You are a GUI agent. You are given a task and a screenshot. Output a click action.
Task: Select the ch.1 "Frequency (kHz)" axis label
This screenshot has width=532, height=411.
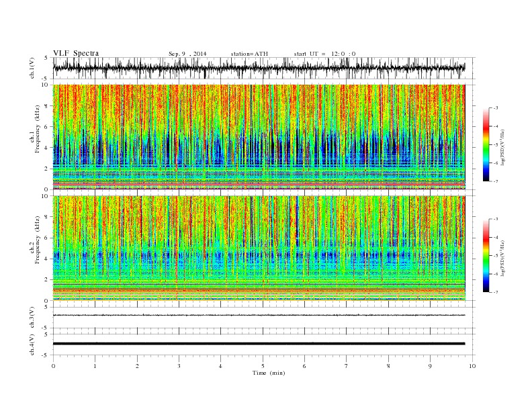pos(38,130)
